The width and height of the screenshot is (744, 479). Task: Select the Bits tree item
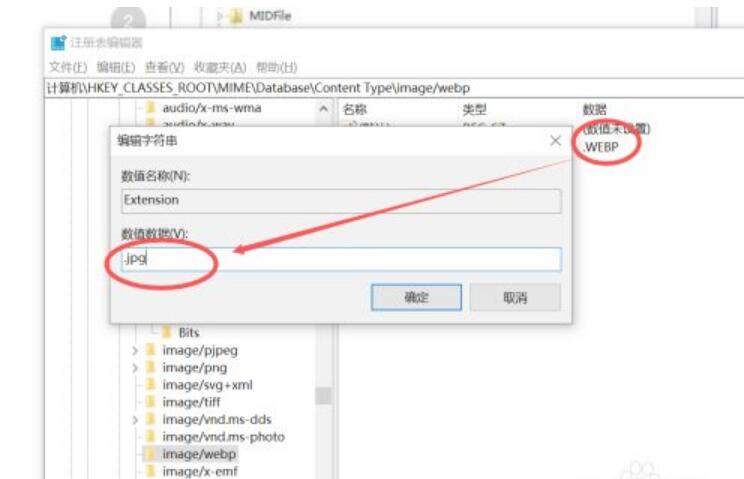tap(188, 332)
